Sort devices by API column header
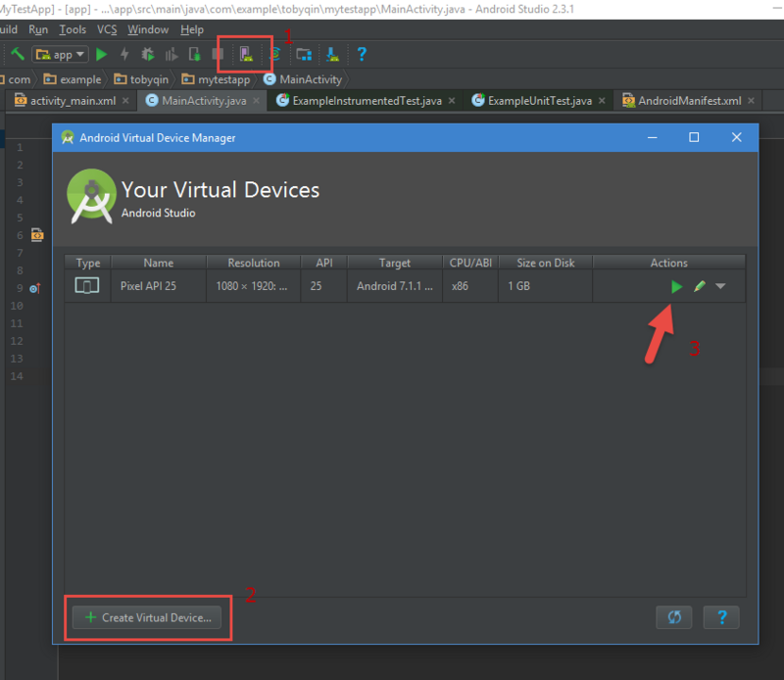Image resolution: width=784 pixels, height=680 pixels. (324, 263)
